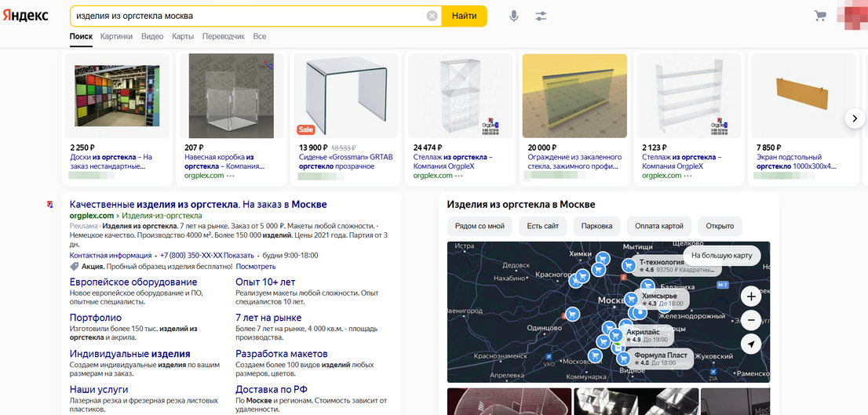Open the yellow glass fence product image
868x415 pixels.
[x=574, y=96]
